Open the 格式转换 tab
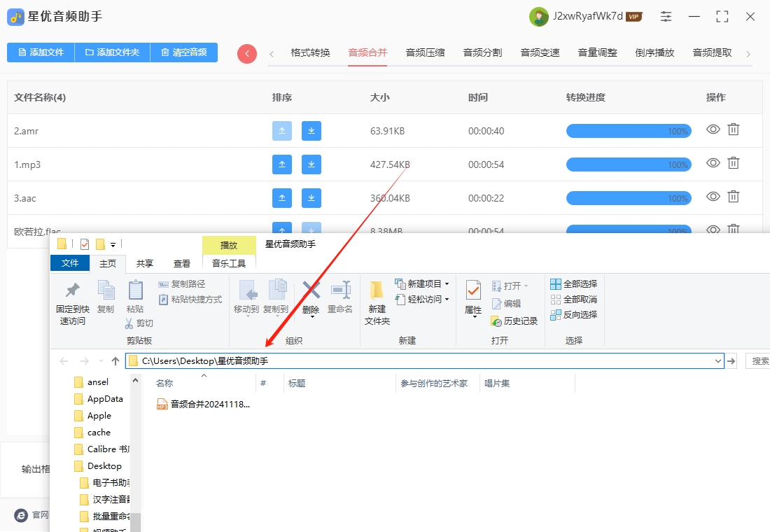 310,52
